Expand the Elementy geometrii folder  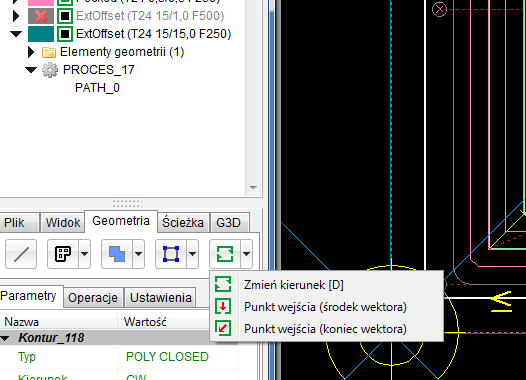point(31,52)
